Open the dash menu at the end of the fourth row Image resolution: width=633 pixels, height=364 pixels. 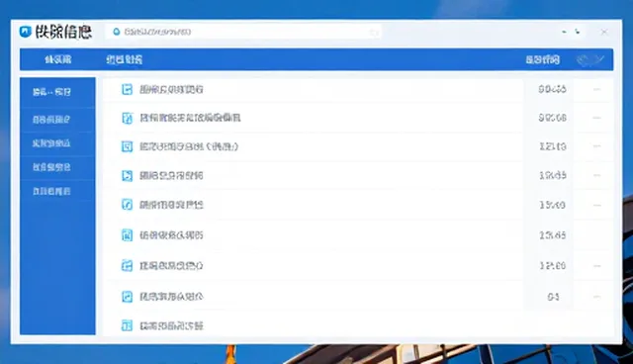point(596,175)
